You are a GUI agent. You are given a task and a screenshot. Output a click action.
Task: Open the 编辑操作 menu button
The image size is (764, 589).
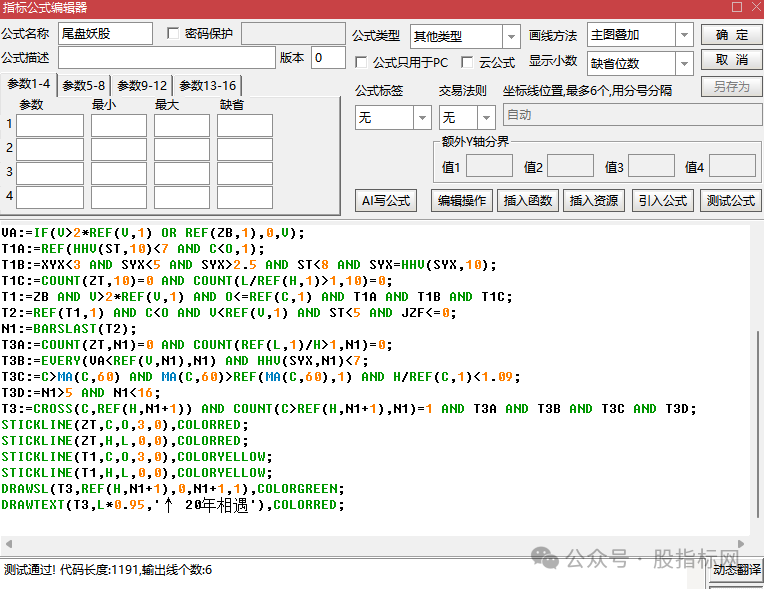coord(462,201)
